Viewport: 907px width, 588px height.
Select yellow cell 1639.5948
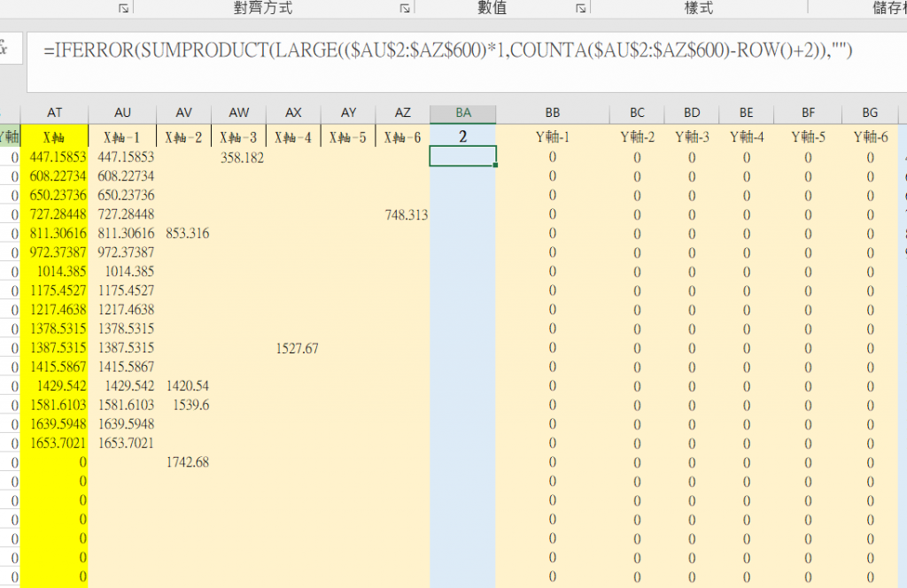54,424
